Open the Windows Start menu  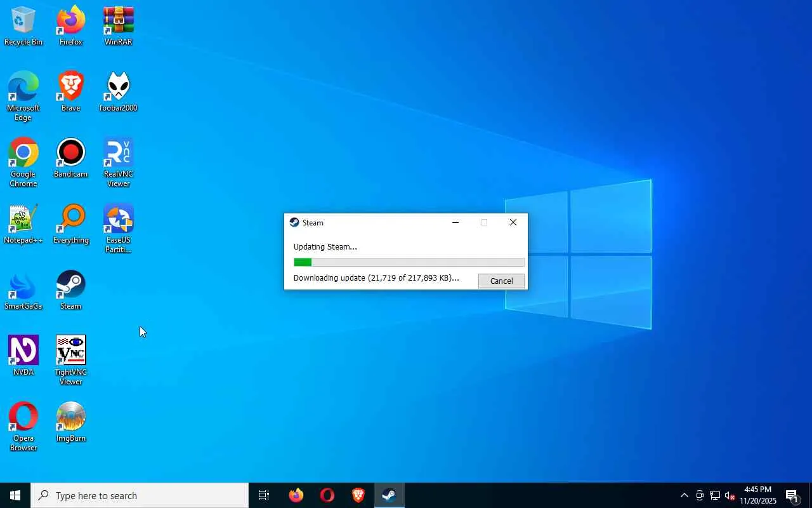[x=15, y=495]
